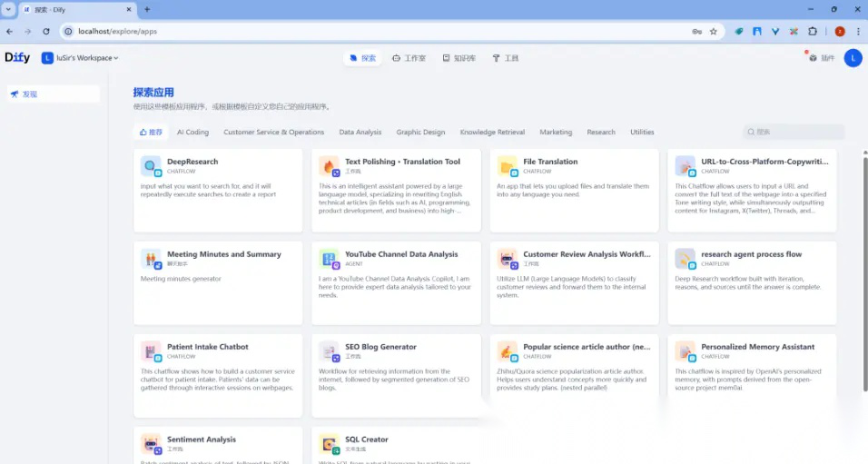Image resolution: width=868 pixels, height=464 pixels.
Task: Open the browser extensions puzzle icon
Action: 812,32
